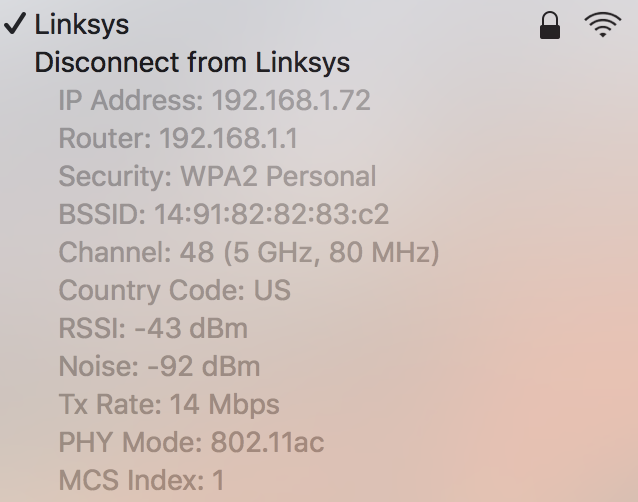Click the Security WPA2 Personal line
This screenshot has height=502, width=638.
(x=217, y=176)
